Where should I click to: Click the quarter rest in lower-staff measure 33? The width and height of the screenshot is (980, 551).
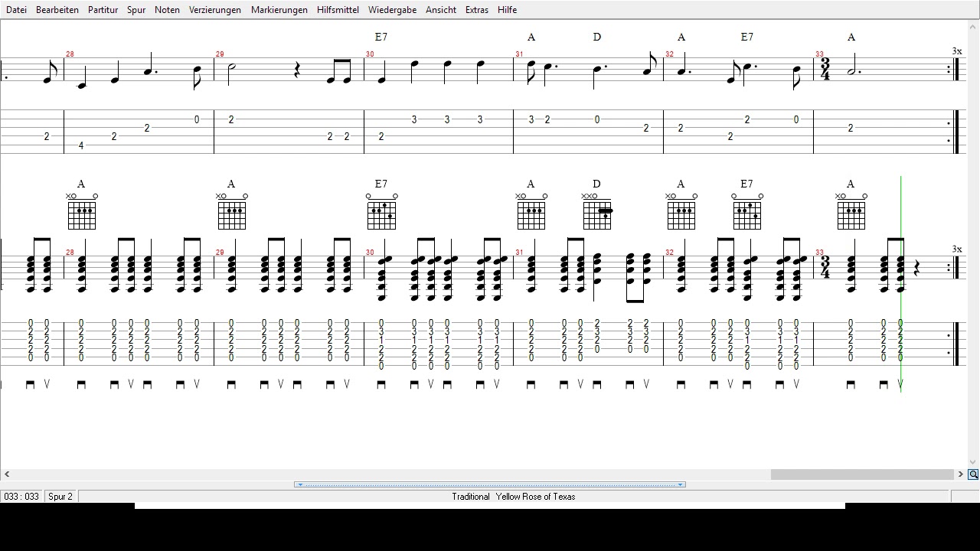(917, 268)
